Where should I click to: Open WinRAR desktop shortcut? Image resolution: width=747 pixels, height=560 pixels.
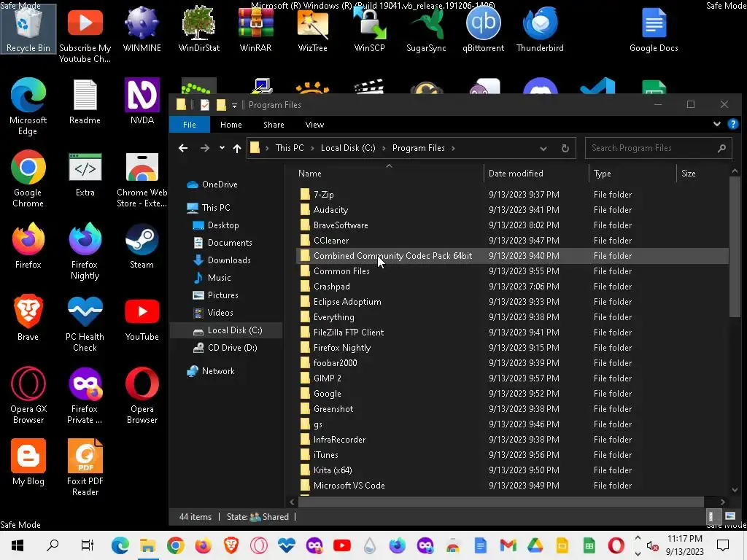coord(256,28)
